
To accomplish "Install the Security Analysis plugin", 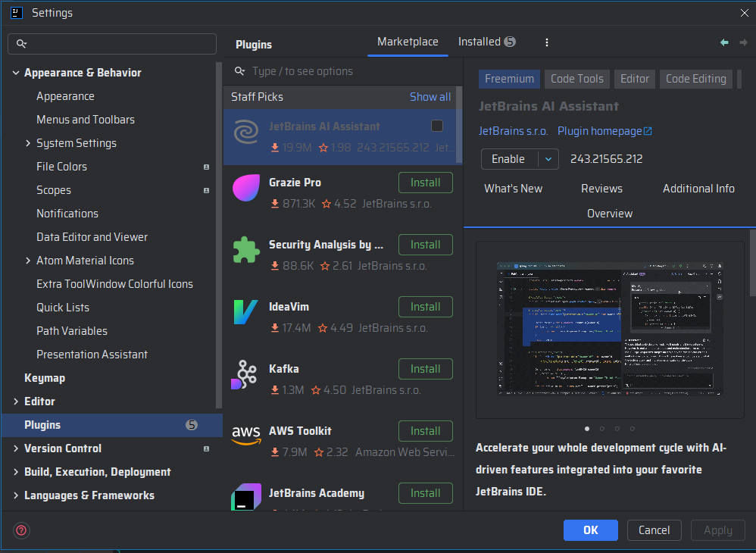I will point(425,245).
